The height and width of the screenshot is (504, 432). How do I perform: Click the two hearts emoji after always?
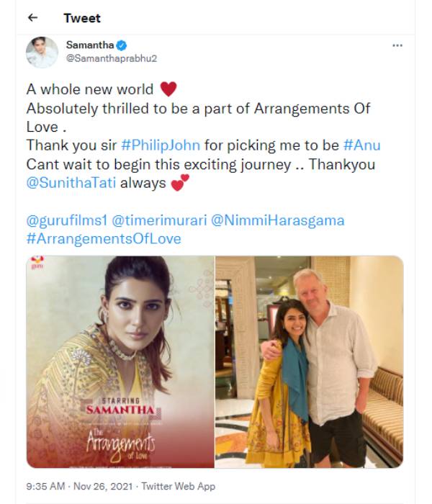pos(180,183)
